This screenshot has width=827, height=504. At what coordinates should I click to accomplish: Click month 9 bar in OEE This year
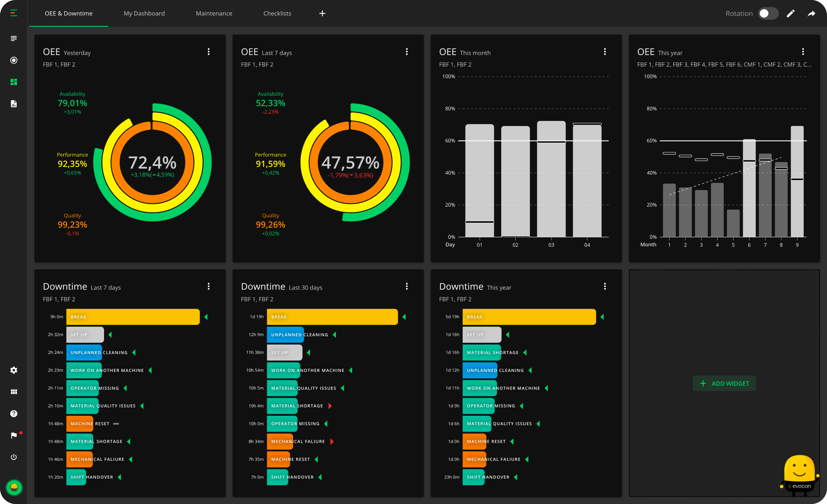tap(797, 181)
